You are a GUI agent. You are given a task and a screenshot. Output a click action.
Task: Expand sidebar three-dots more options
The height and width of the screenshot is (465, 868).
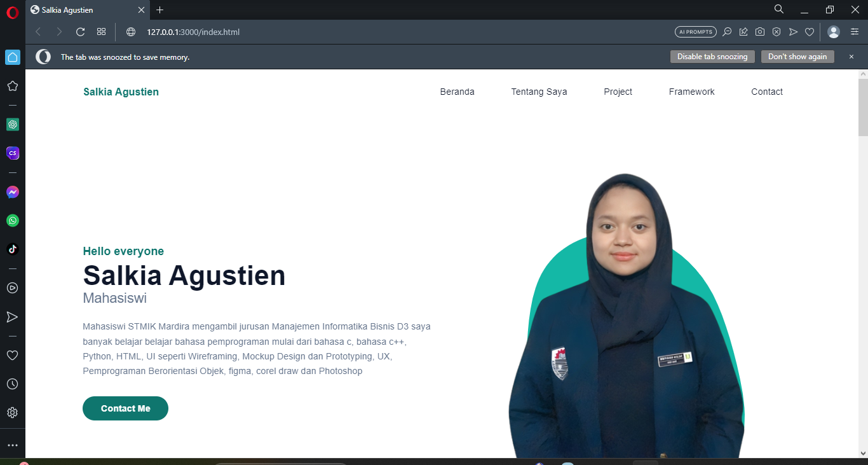point(12,445)
